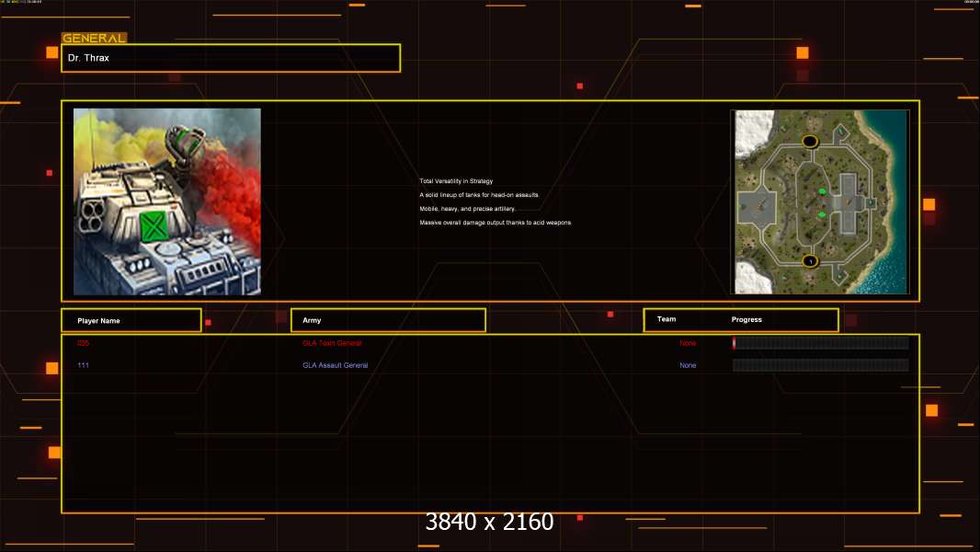This screenshot has width=980, height=552.
Task: Select the GLA Toxin General army entry
Action: [x=332, y=343]
